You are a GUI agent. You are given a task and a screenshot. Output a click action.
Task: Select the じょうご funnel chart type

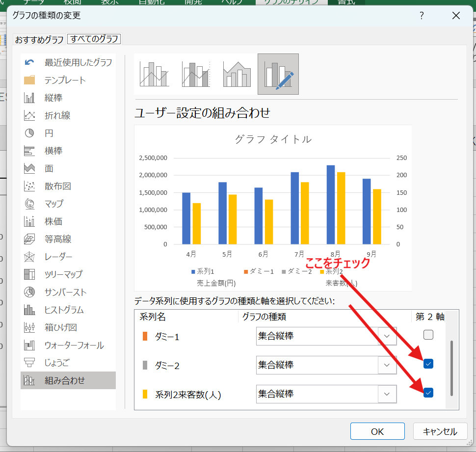point(29,363)
